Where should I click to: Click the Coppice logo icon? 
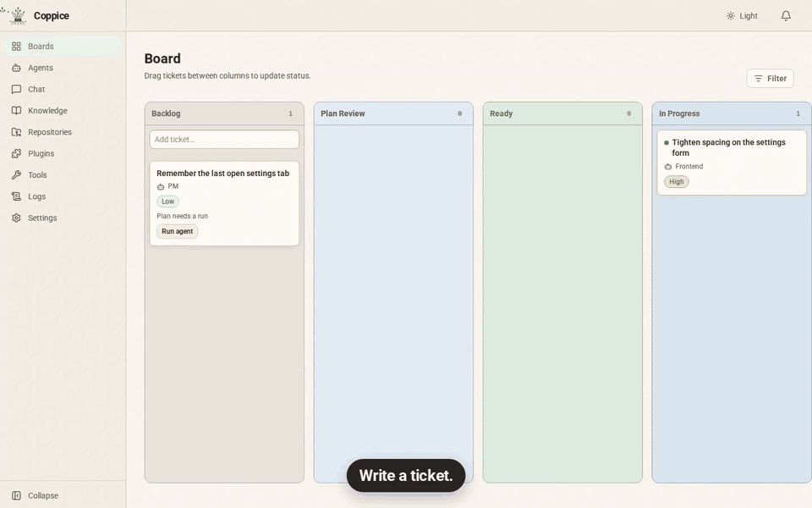tap(18, 15)
